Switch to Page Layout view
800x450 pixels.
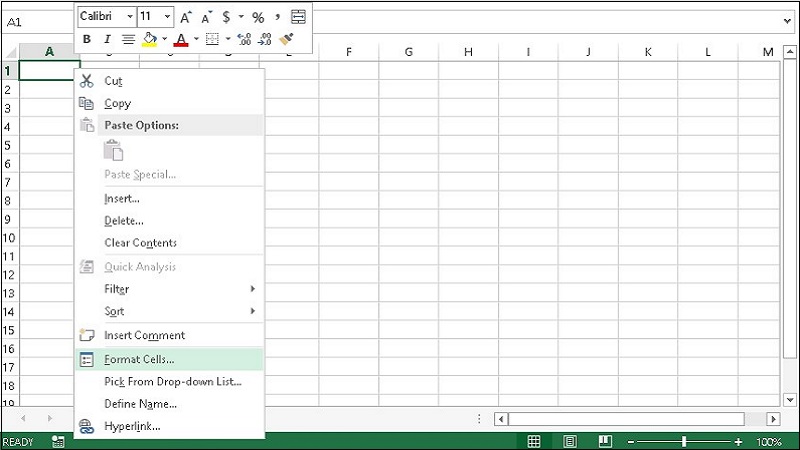570,441
